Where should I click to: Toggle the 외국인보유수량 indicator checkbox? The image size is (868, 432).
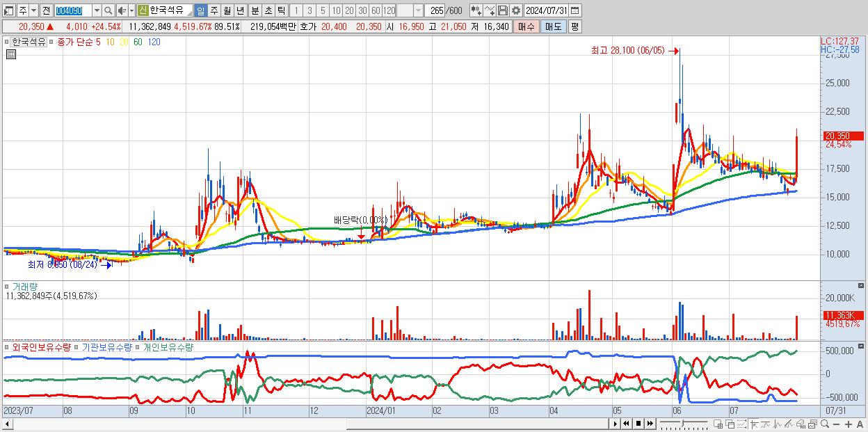point(6,347)
